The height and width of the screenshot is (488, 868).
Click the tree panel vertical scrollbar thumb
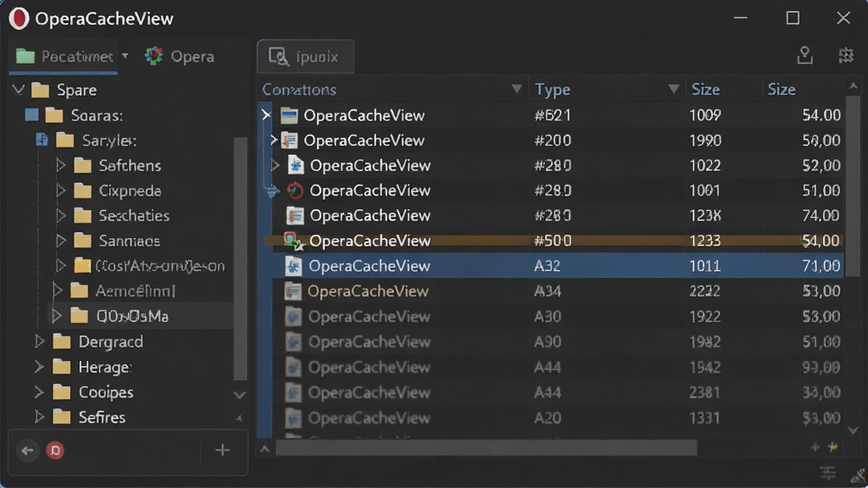point(240,258)
